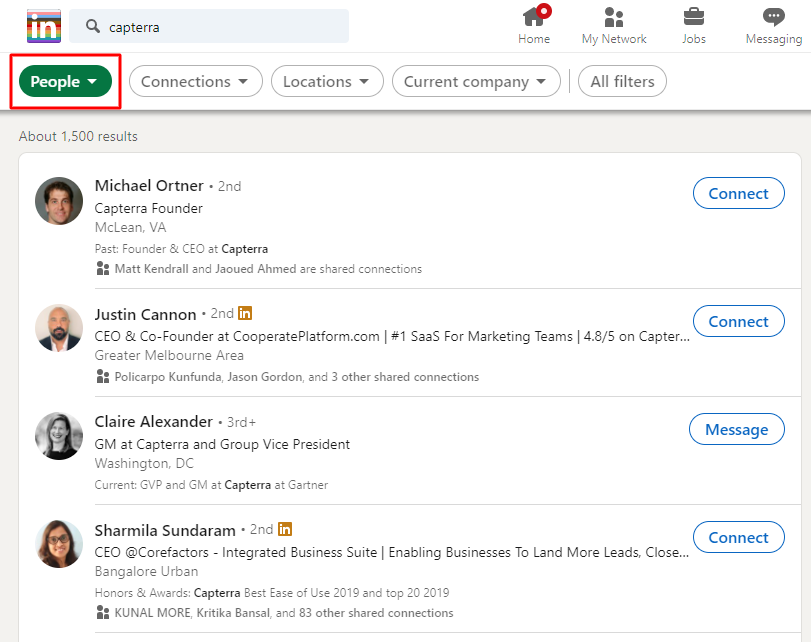Image resolution: width=811 pixels, height=642 pixels.
Task: Expand the People filter dropdown
Action: coord(65,81)
